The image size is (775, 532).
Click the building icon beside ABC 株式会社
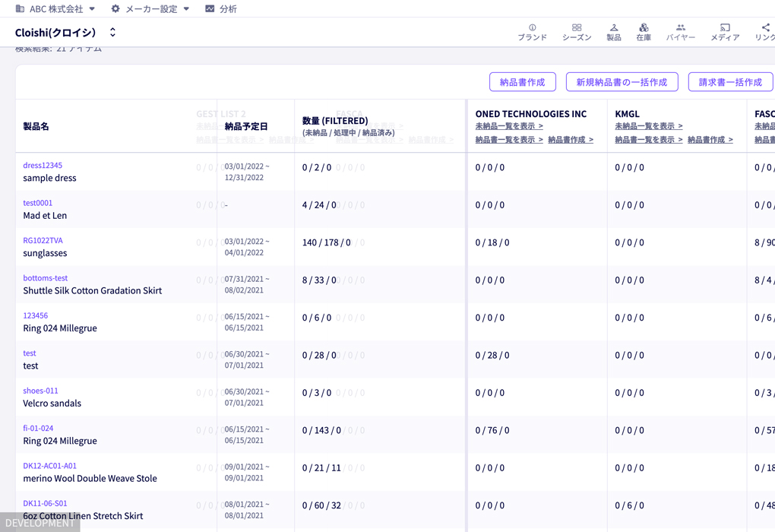point(20,8)
